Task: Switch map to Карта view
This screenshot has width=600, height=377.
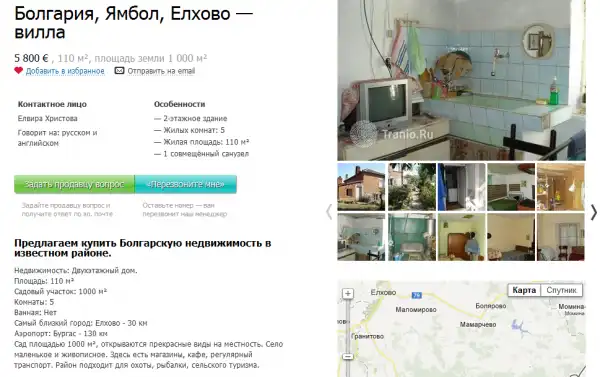Action: 524,290
